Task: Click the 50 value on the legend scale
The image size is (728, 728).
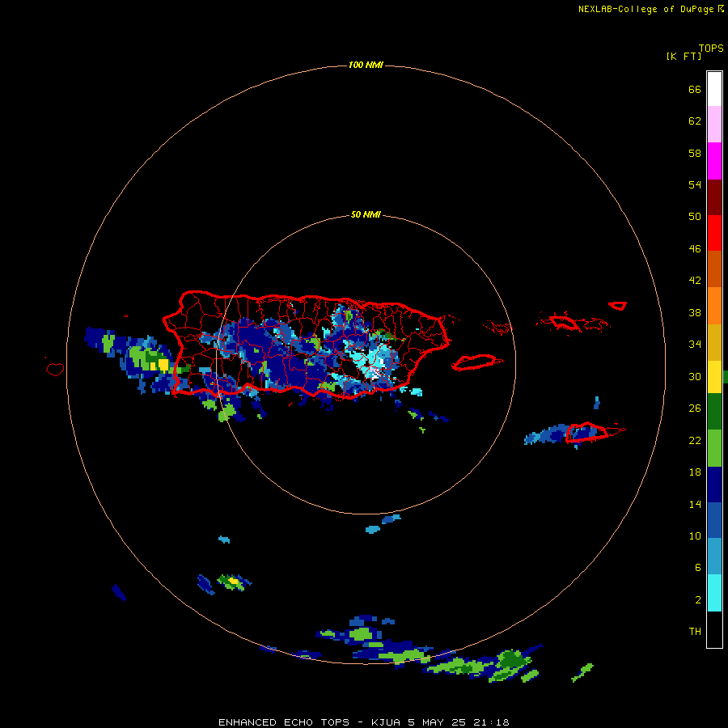Action: tap(695, 217)
